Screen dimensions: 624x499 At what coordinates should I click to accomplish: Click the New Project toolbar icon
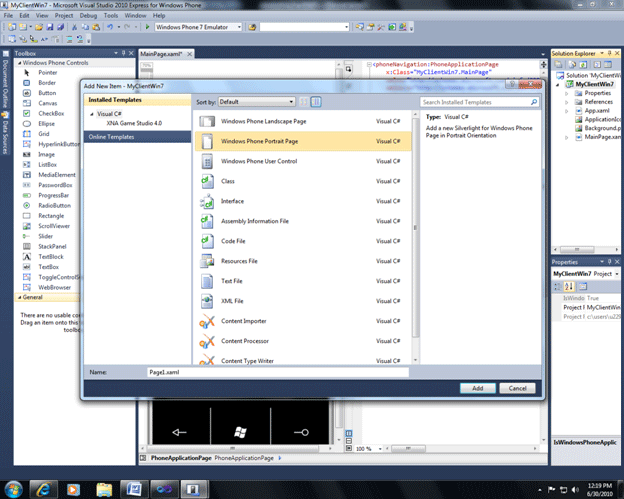coord(12,27)
